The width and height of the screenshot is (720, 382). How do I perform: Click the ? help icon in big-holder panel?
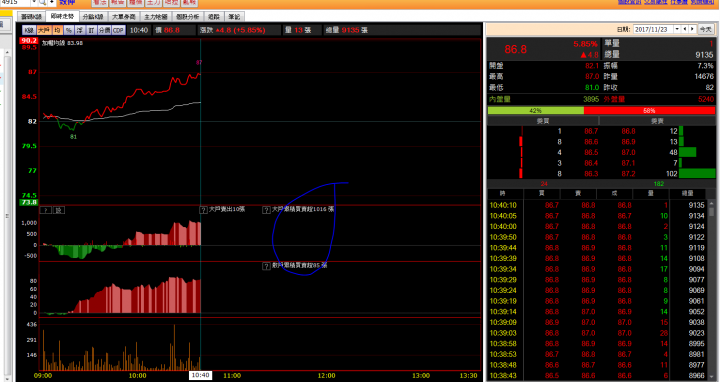[45, 210]
